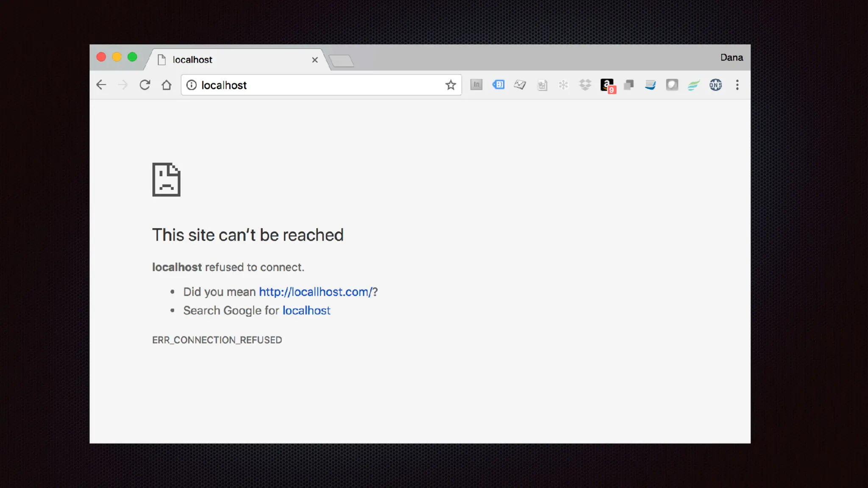Follow the http://locallhost.com/ suggestion link
This screenshot has height=488, width=868.
point(316,292)
